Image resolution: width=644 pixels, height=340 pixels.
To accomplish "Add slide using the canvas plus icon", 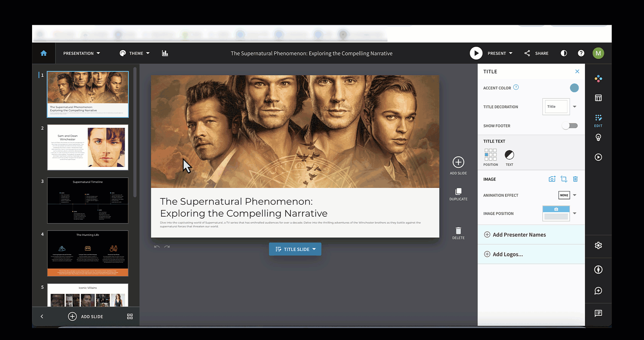I will 458,166.
